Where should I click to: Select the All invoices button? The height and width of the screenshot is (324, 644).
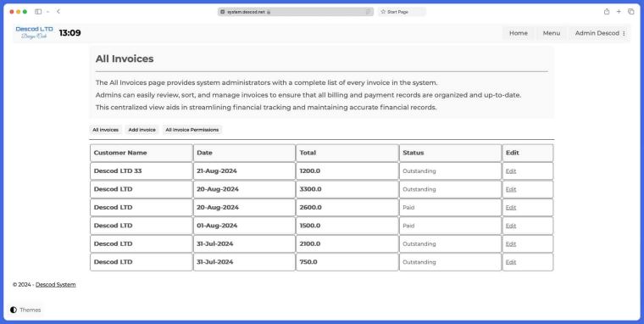106,130
